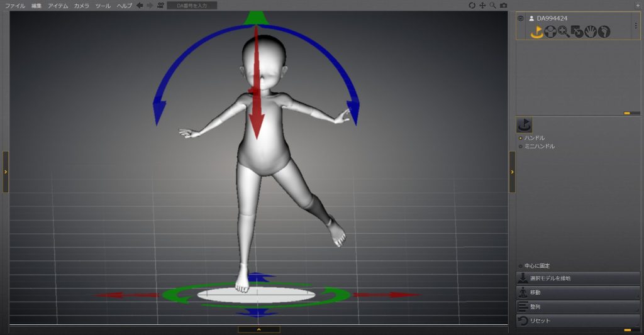This screenshot has width=644, height=335.
Task: Select the ハンドル radio option
Action: [x=521, y=138]
